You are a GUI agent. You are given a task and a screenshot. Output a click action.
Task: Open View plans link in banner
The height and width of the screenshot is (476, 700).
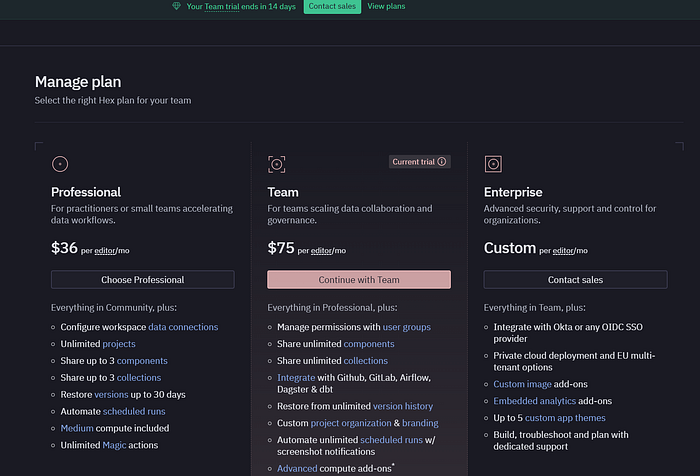(x=386, y=6)
